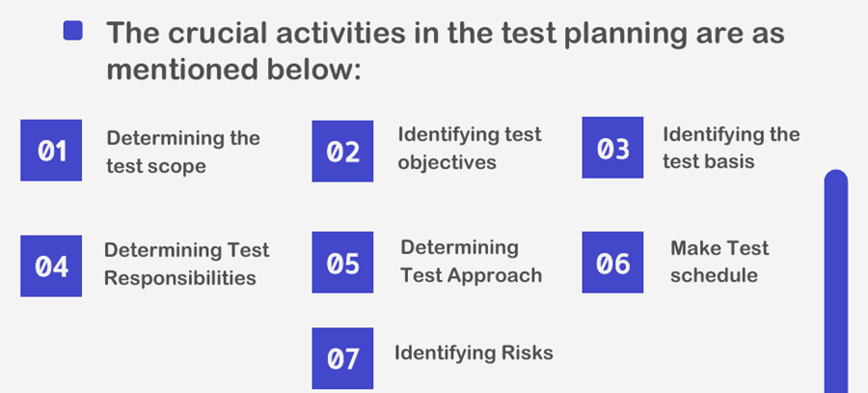The height and width of the screenshot is (393, 868).
Task: Click the "Identifying Risks" label
Action: [x=474, y=352]
